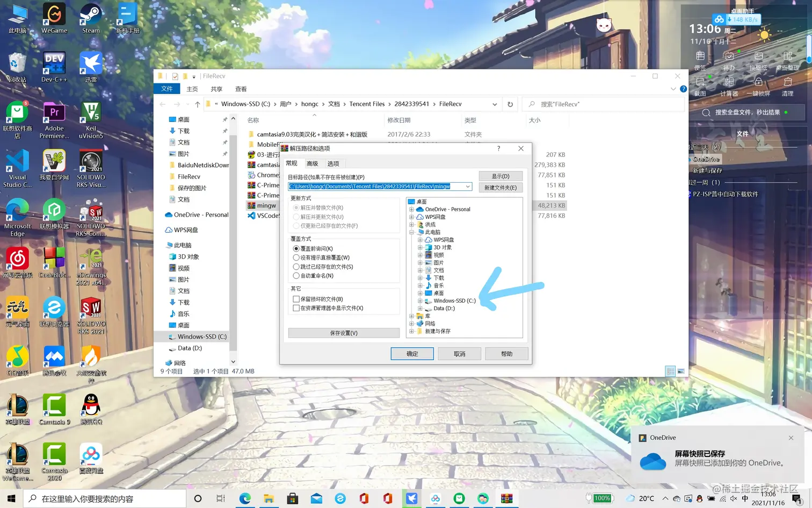Viewport: 812px width, 508px height.
Task: Open the 共享 ribbon tab
Action: pyautogui.click(x=216, y=89)
